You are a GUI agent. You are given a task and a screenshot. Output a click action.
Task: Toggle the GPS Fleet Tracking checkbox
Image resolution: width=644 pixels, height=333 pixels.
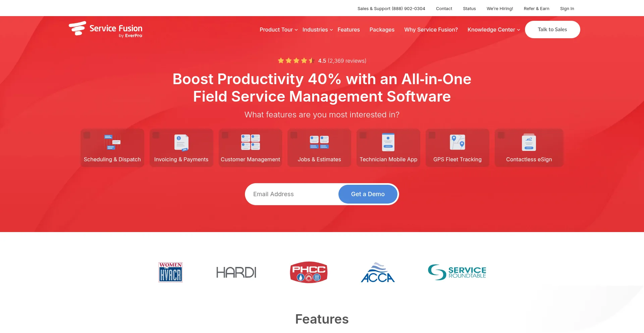point(432,135)
